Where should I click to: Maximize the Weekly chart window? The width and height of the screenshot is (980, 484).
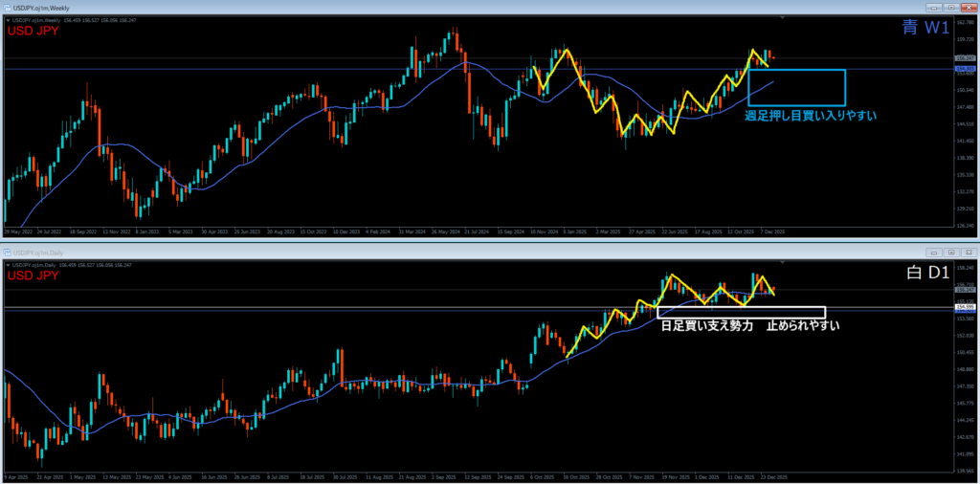[950, 8]
